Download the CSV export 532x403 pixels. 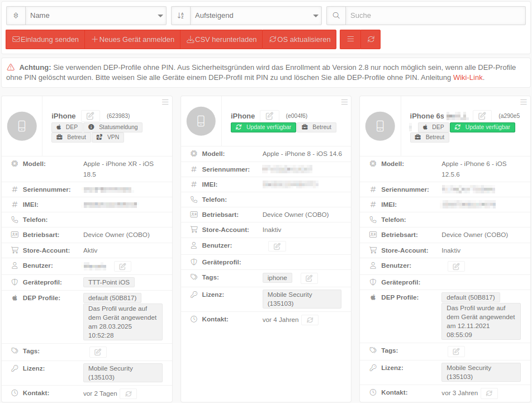click(221, 40)
